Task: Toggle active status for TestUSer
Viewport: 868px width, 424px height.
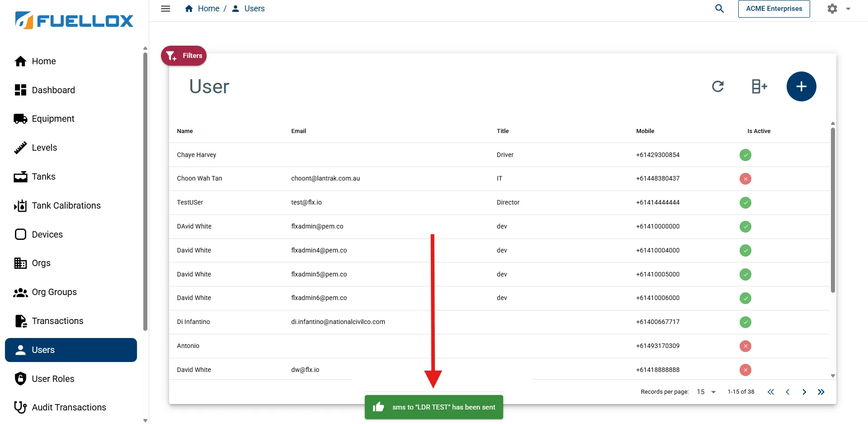Action: click(x=745, y=202)
